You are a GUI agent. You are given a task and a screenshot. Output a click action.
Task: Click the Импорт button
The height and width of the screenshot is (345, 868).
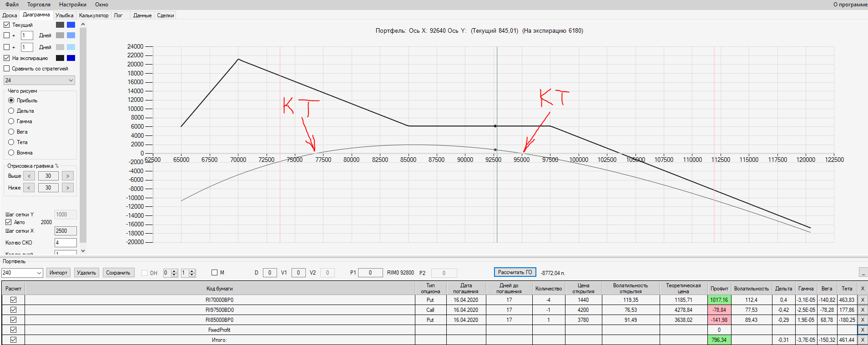click(x=58, y=273)
